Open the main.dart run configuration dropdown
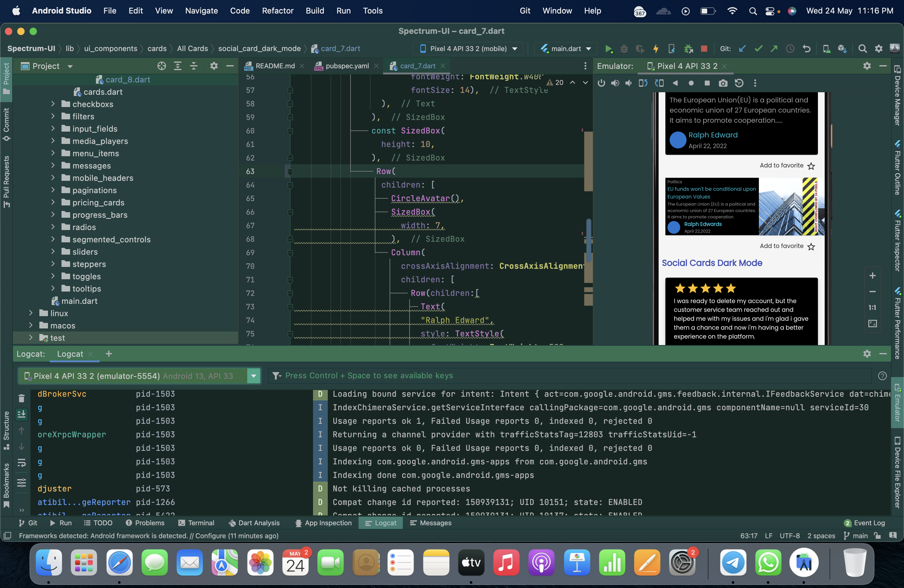This screenshot has width=904, height=588. click(566, 49)
